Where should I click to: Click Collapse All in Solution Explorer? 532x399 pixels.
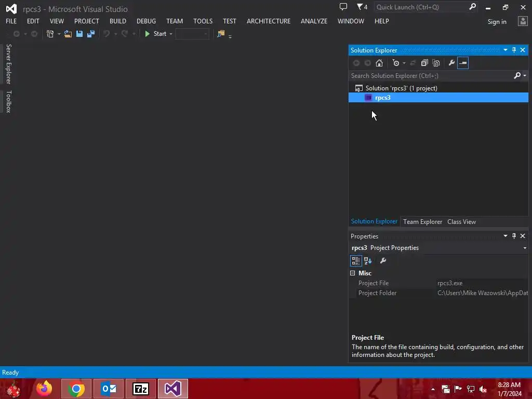coord(424,63)
